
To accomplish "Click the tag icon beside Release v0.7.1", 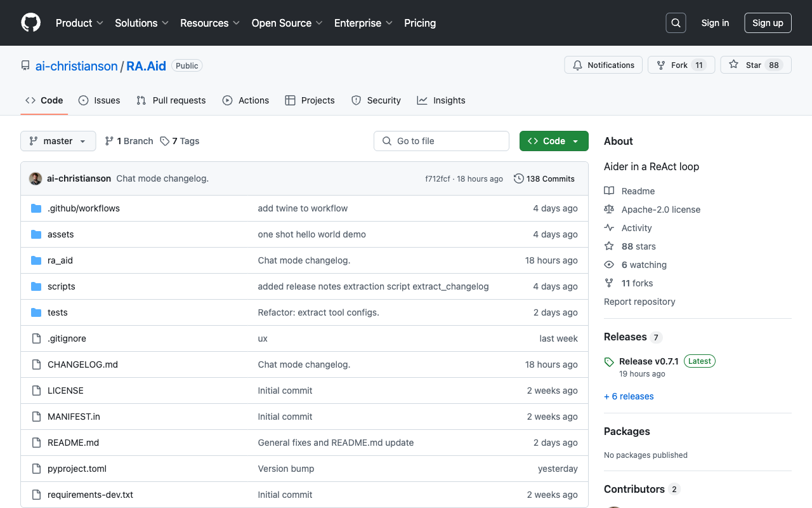I will 609,362.
